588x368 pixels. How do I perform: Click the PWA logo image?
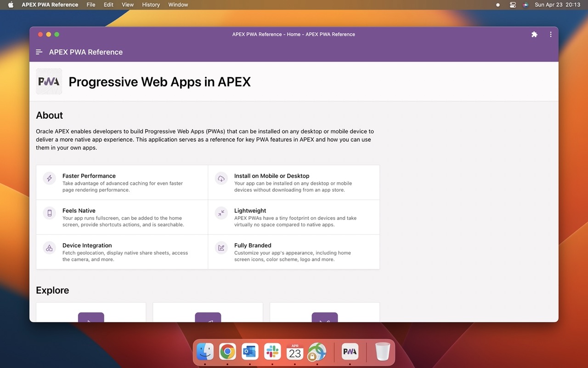[x=49, y=81]
